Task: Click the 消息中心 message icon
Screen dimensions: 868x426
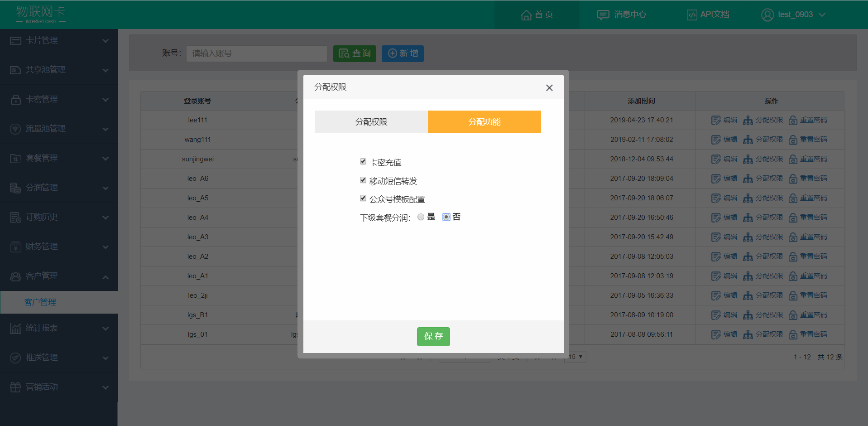Action: pos(603,15)
